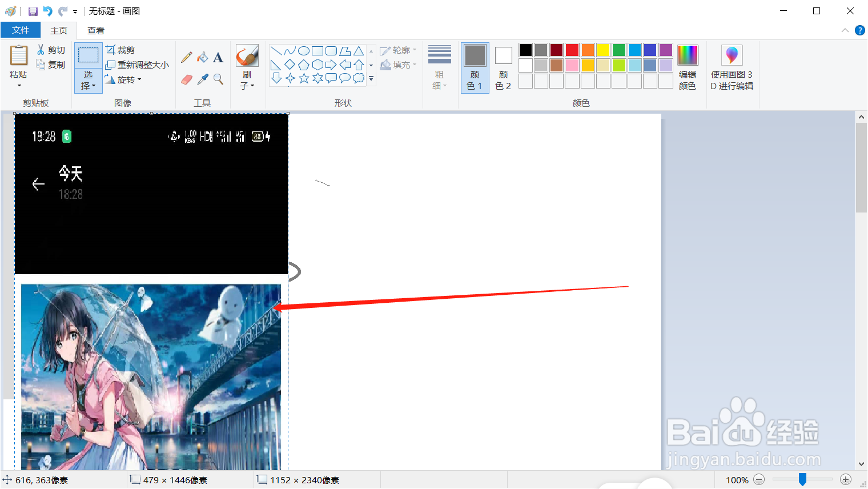Open Customize Quick Access Toolbar dropdown
The image size is (868, 489).
75,11
